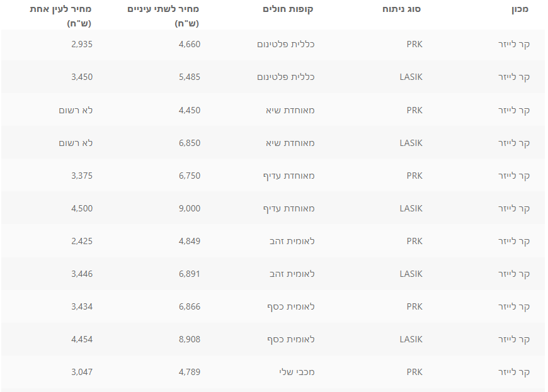The width and height of the screenshot is (548, 392).
Task: Click the 9,000 price cell
Action: 190,208
